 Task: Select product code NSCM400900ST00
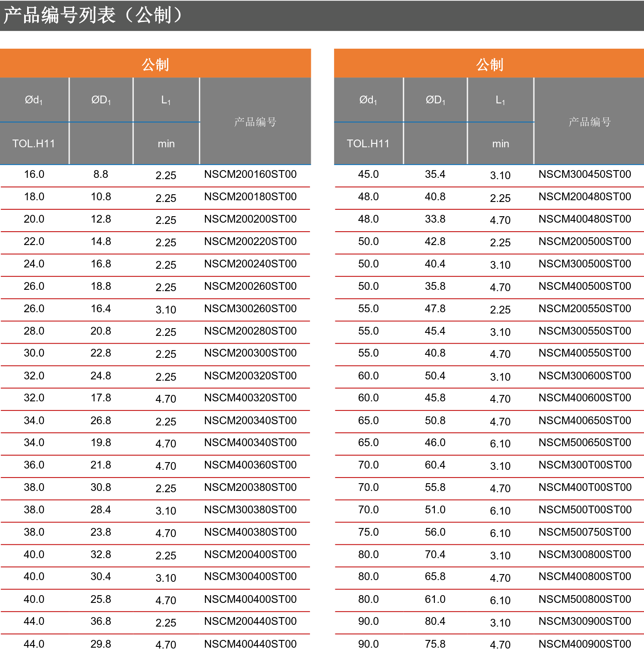[x=585, y=644]
